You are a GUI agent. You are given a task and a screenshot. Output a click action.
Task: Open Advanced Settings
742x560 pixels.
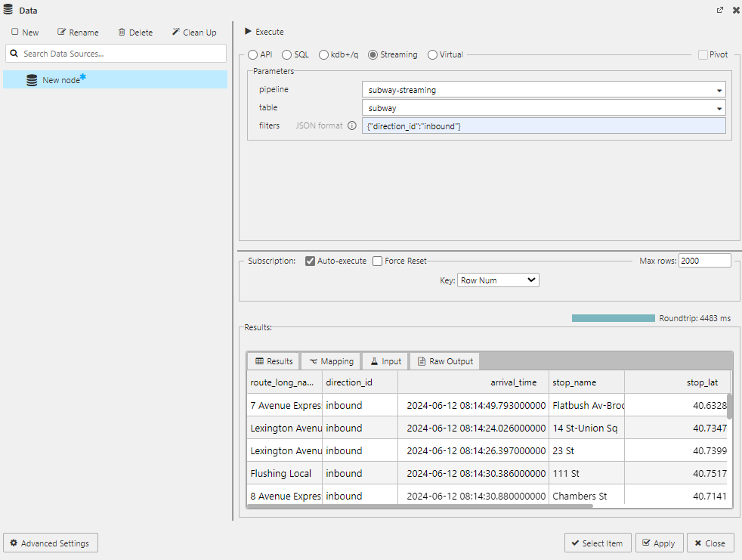50,543
